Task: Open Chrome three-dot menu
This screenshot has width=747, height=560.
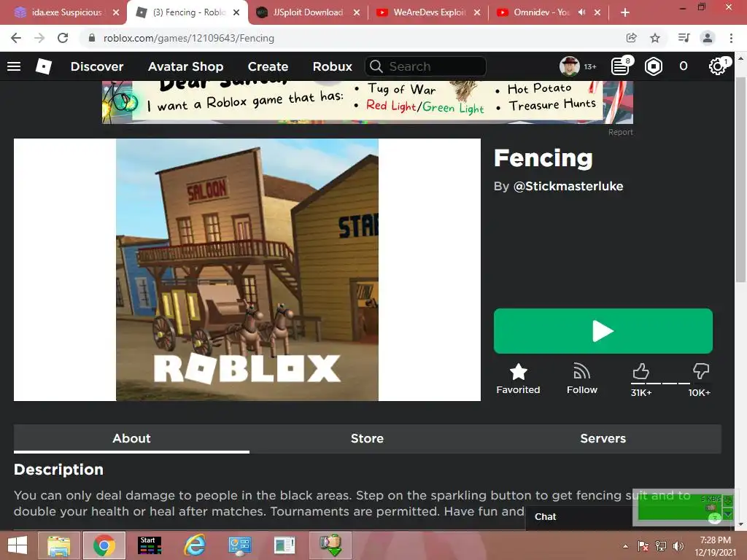Action: [x=731, y=38]
